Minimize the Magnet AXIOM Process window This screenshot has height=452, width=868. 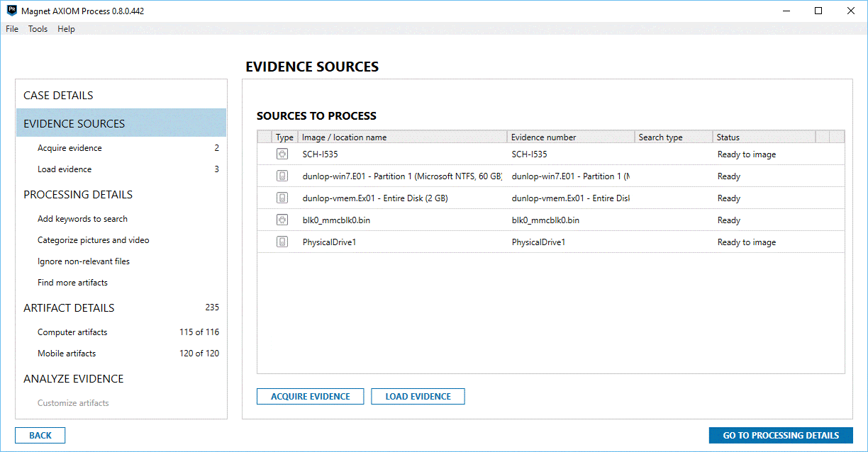tap(786, 11)
